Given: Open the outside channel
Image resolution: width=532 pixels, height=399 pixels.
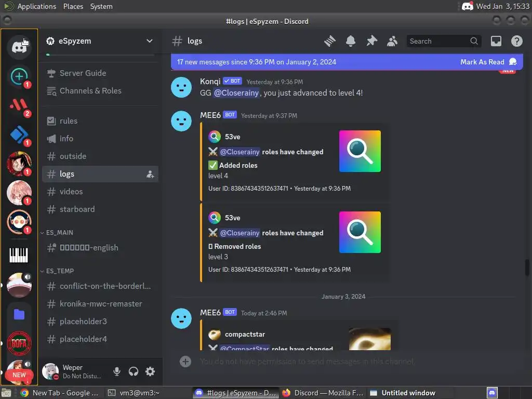Looking at the screenshot, I should coord(100,156).
